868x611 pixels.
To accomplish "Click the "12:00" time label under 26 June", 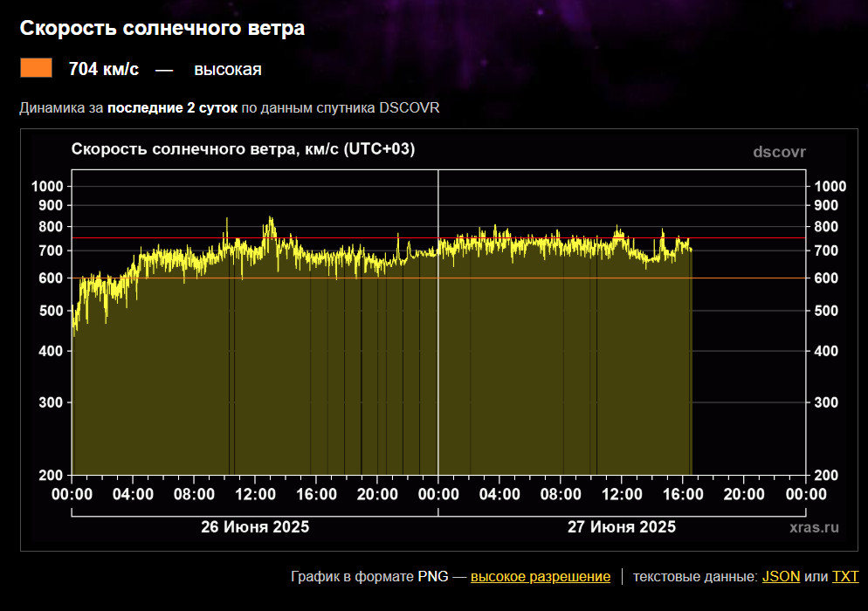I will pos(255,493).
